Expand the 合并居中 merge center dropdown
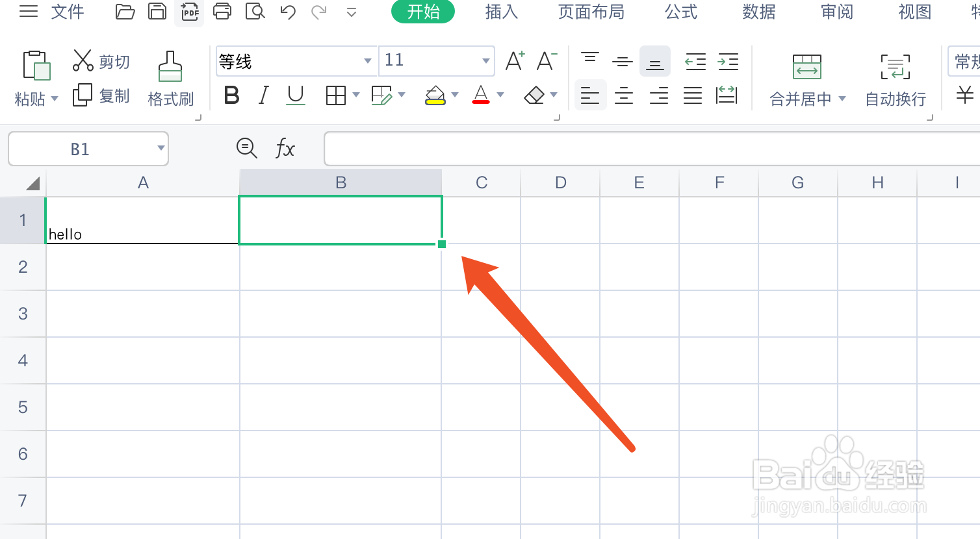Image resolution: width=980 pixels, height=539 pixels. pyautogui.click(x=843, y=99)
